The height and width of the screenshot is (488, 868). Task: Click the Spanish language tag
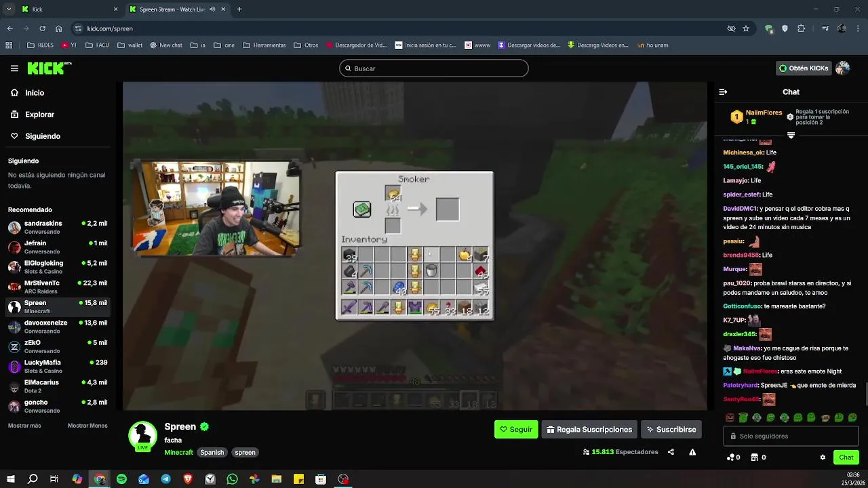coord(212,452)
